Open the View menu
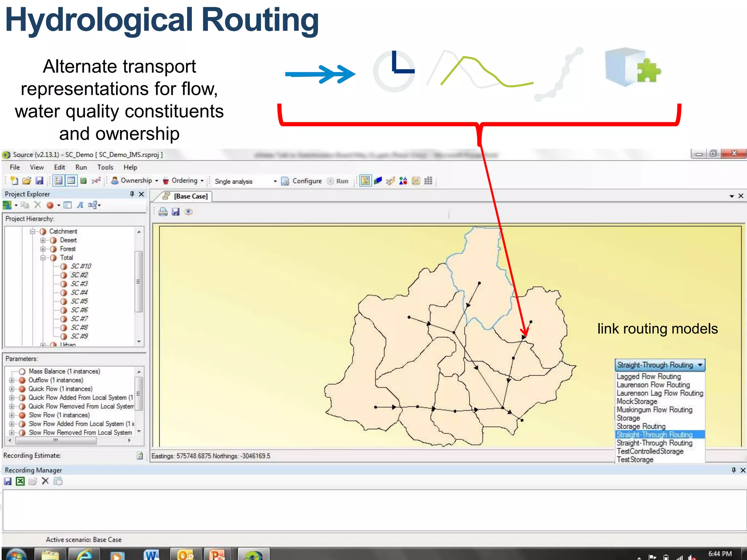This screenshot has width=747, height=560. click(x=37, y=167)
